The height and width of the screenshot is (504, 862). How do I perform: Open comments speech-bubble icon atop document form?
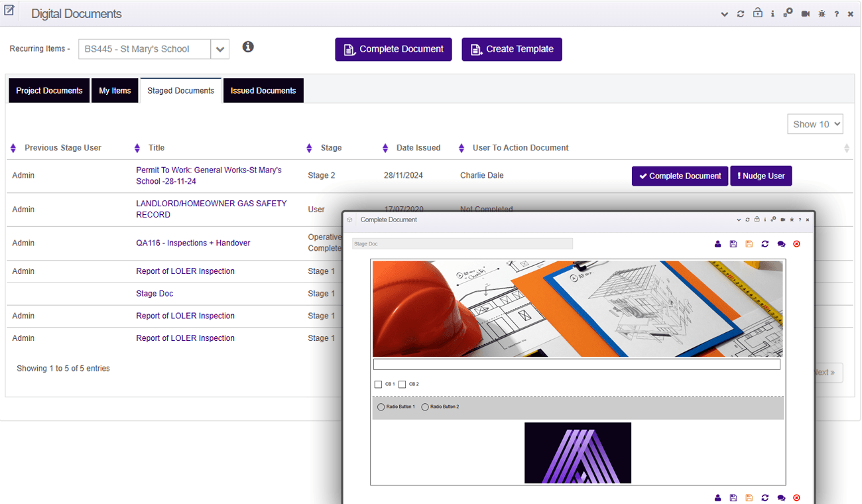[781, 244]
